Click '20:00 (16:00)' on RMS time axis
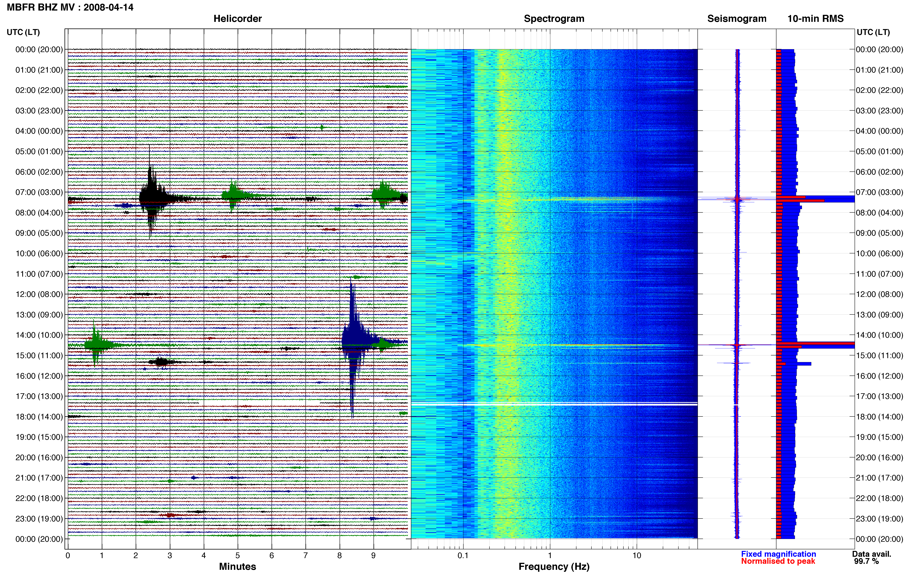 [879, 458]
